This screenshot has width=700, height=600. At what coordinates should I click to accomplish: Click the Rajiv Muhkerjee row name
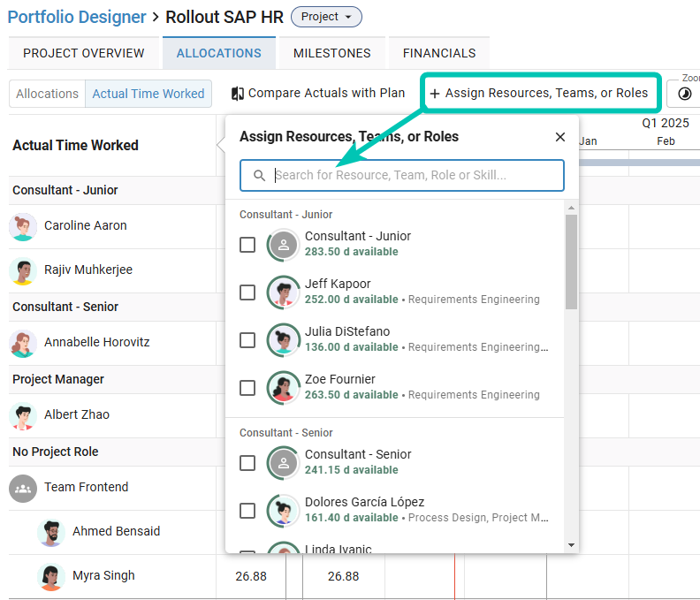(x=88, y=270)
